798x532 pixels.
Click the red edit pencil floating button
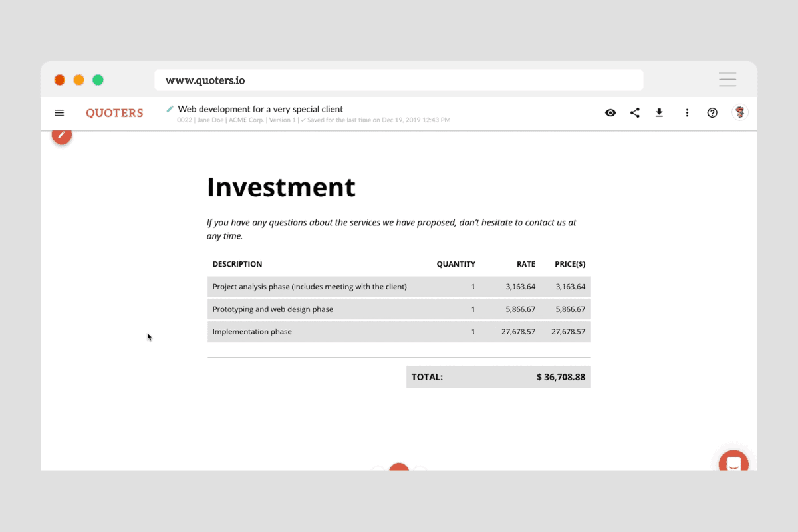pos(62,136)
